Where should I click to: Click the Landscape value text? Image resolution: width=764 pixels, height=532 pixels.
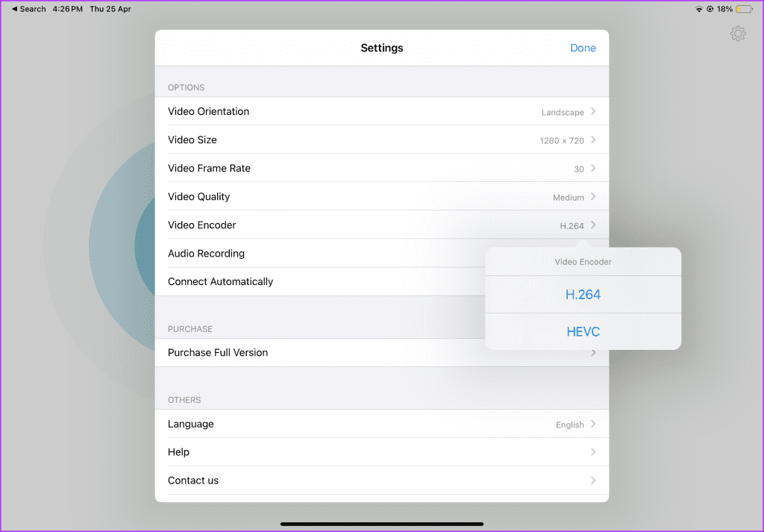[x=563, y=112]
